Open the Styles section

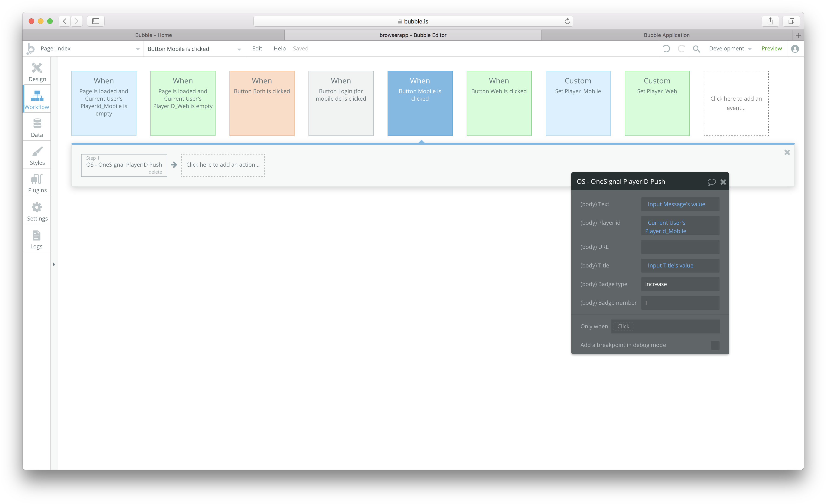point(37,155)
